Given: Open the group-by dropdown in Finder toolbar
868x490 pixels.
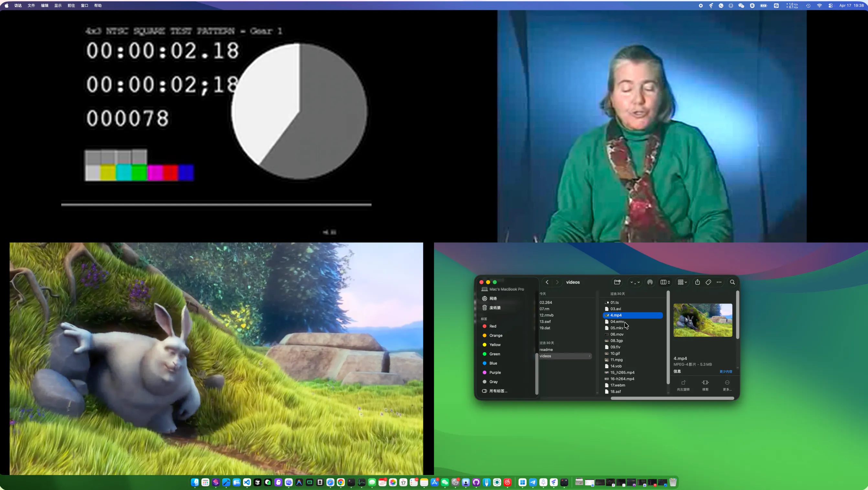Looking at the screenshot, I should 682,282.
